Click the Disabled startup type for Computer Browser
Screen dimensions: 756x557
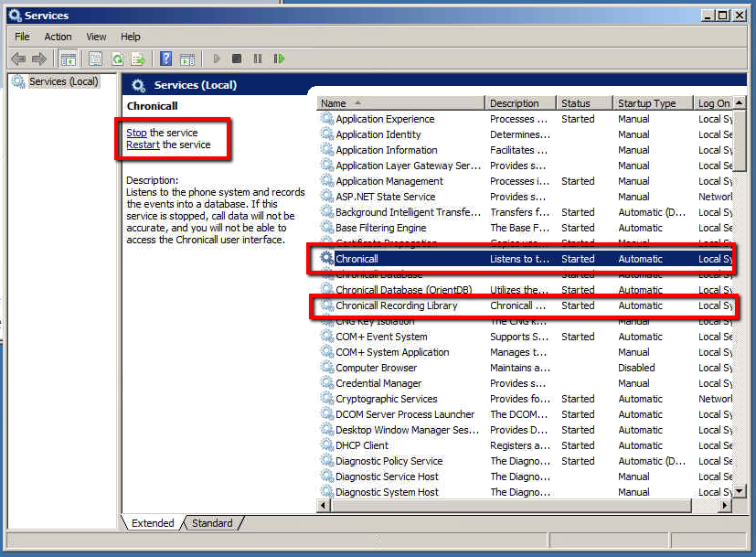pyautogui.click(x=636, y=368)
